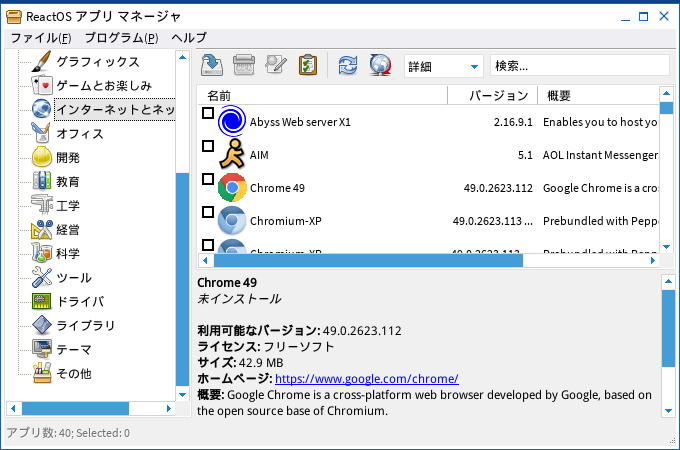Select the ドライバ circuit board icon
The height and width of the screenshot is (450, 680).
(42, 301)
